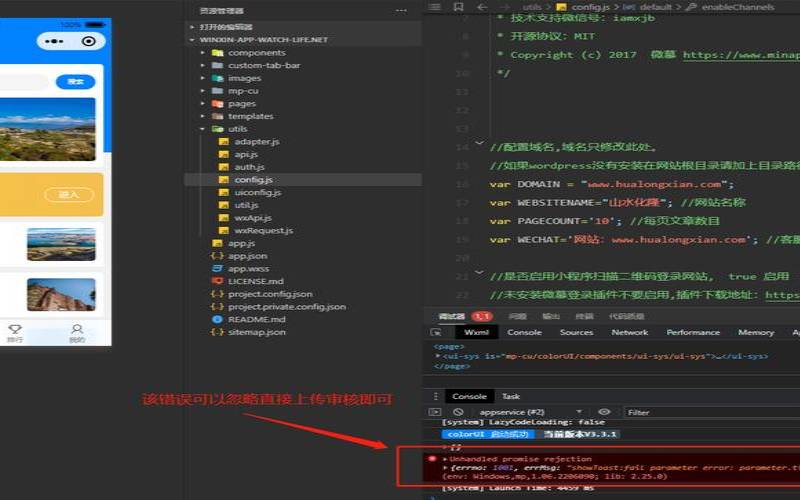
Task: Select config.js in the file tree
Action: point(253,180)
